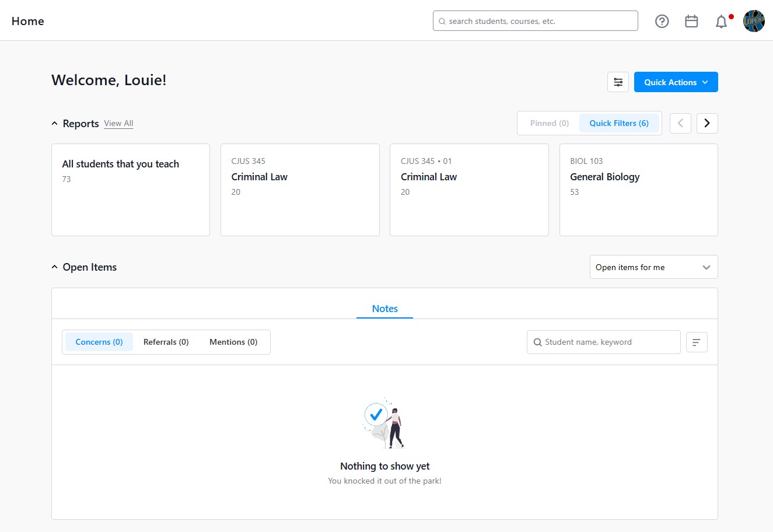773x532 pixels.
Task: Click the Student name, keyword search field
Action: (604, 342)
